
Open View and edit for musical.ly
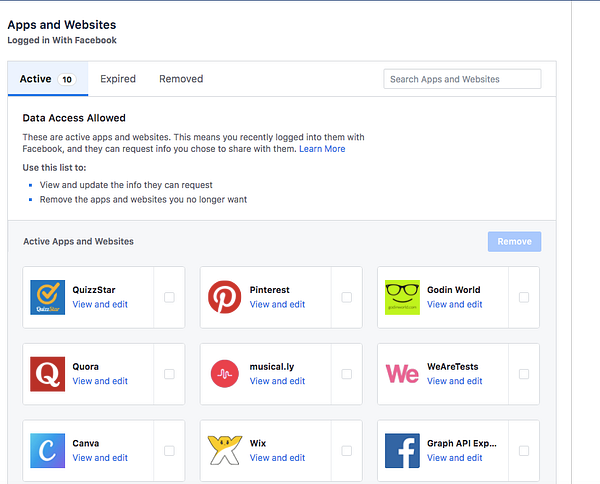pos(277,381)
